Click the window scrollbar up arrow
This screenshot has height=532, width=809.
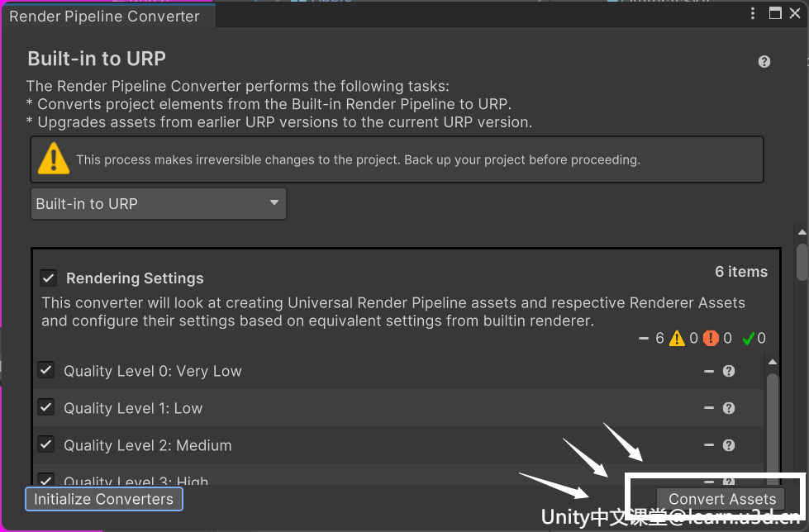(802, 232)
